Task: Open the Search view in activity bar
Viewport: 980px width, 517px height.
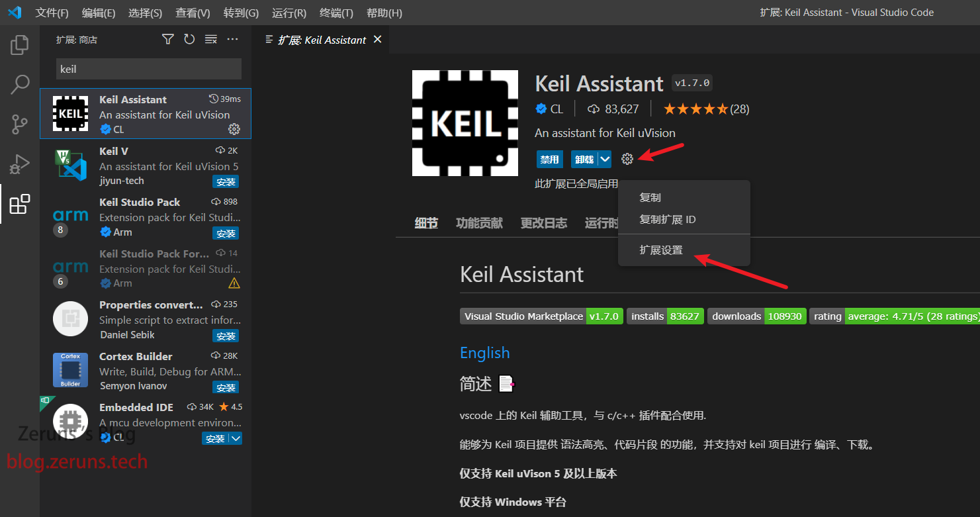Action: click(20, 84)
